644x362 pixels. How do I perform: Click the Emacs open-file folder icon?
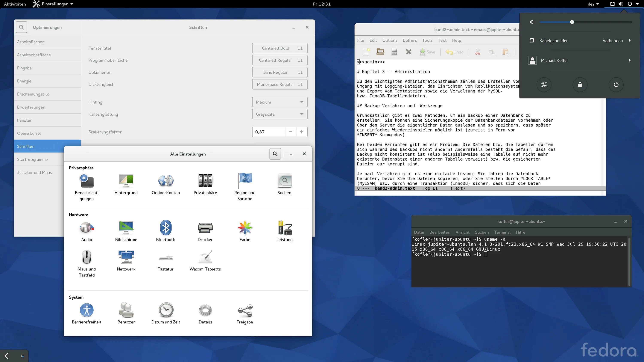coord(380,52)
